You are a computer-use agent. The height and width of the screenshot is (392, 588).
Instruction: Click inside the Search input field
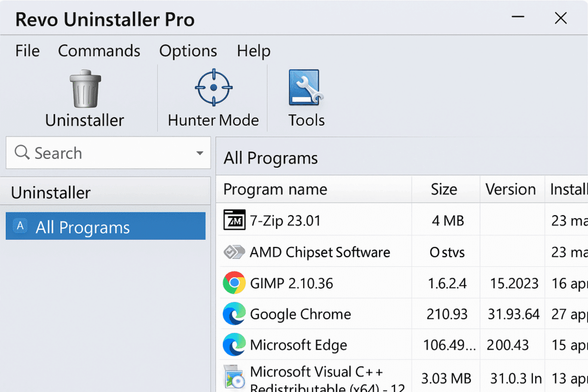(x=108, y=153)
